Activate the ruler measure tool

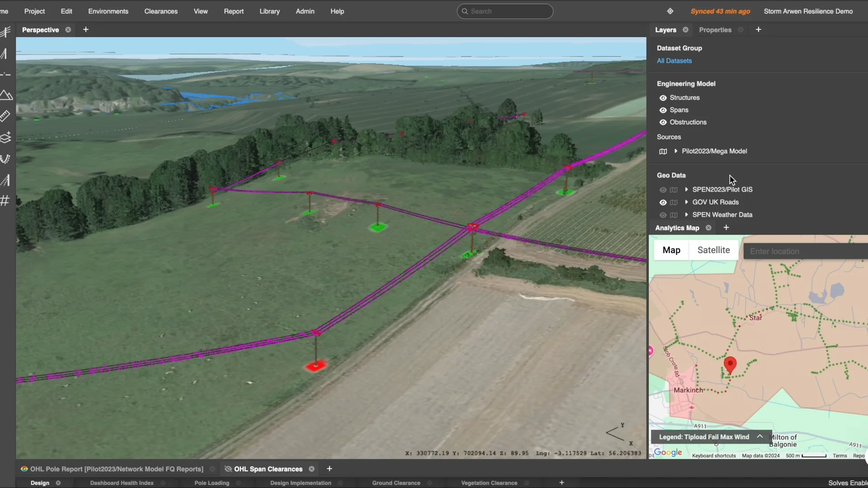pyautogui.click(x=5, y=116)
